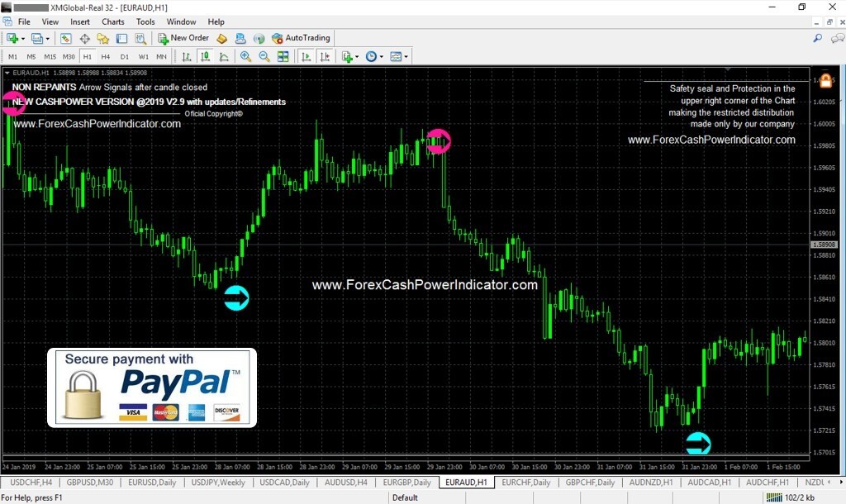Tile the chart windows

[283, 57]
